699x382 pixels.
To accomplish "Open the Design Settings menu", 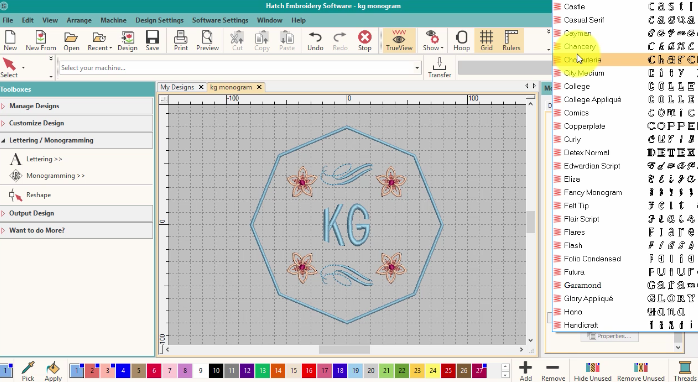I will (x=160, y=20).
